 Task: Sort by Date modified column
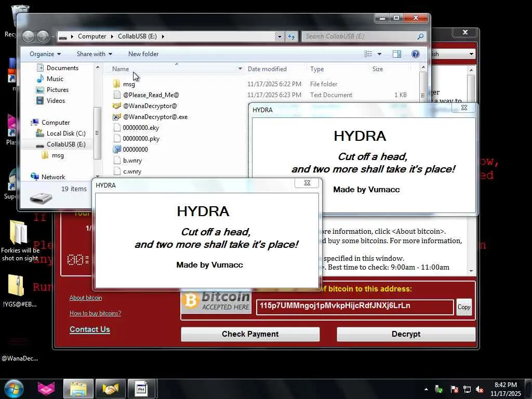267,69
